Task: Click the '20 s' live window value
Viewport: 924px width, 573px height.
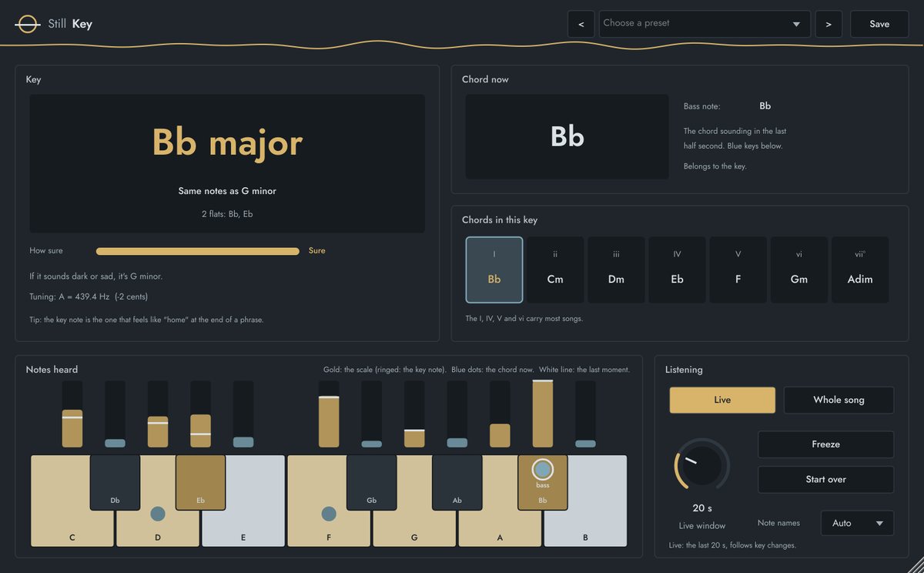Action: click(x=701, y=508)
